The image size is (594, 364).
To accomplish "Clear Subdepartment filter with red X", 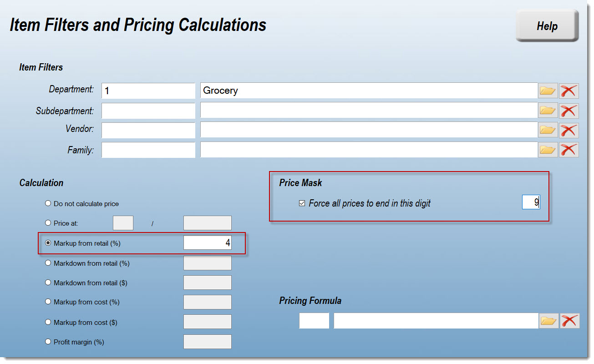I will point(569,111).
